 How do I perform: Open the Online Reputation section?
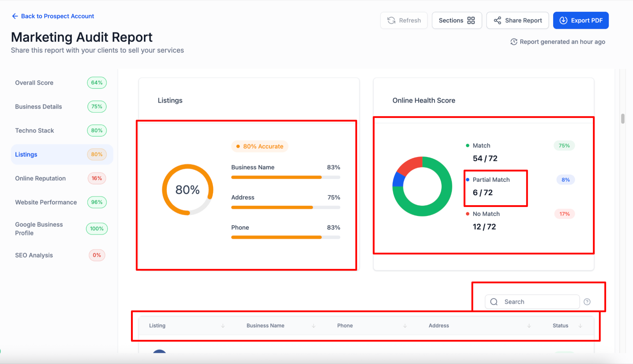[40, 178]
